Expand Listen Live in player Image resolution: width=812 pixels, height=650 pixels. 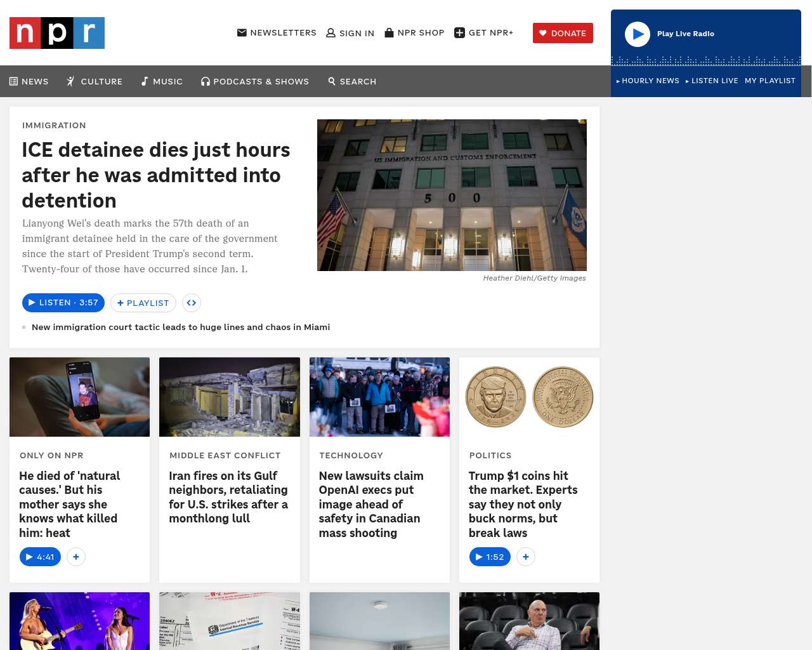pyautogui.click(x=712, y=81)
